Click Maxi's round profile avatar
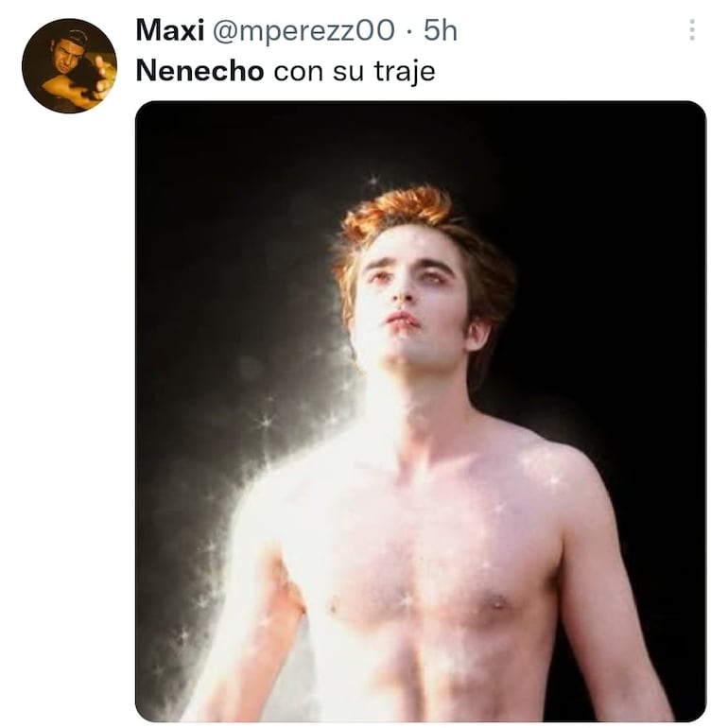This screenshot has width=728, height=728. click(x=69, y=66)
